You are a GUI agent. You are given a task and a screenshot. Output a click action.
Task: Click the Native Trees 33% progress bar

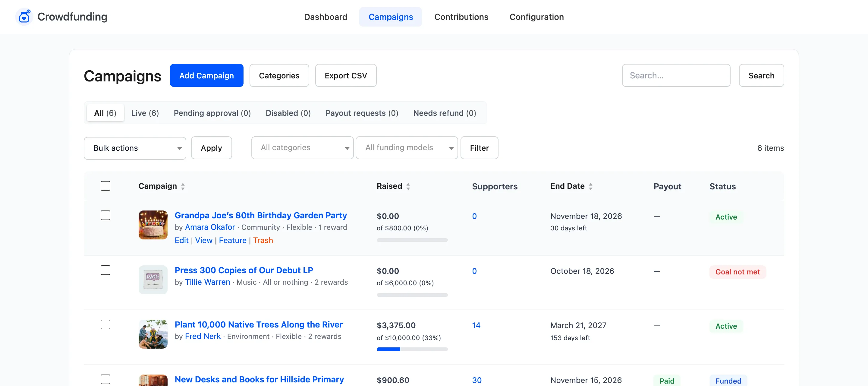pos(412,349)
